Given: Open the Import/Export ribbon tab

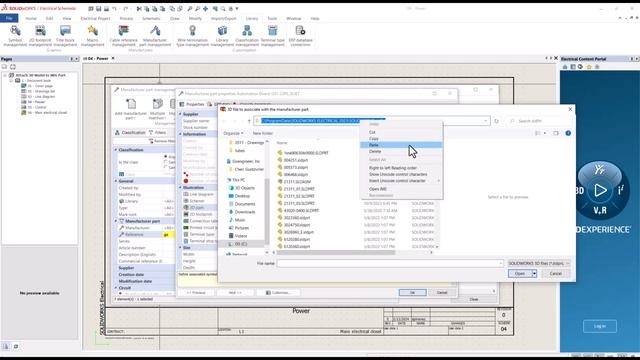Looking at the screenshot, I should pos(223,18).
